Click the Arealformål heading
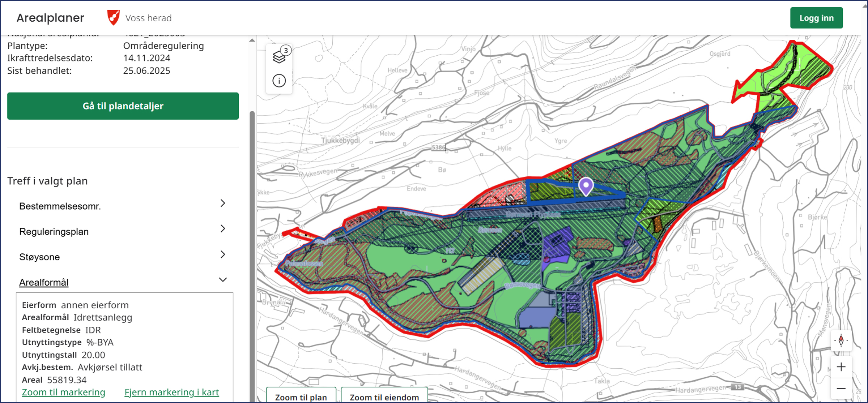The image size is (868, 403). pos(44,282)
